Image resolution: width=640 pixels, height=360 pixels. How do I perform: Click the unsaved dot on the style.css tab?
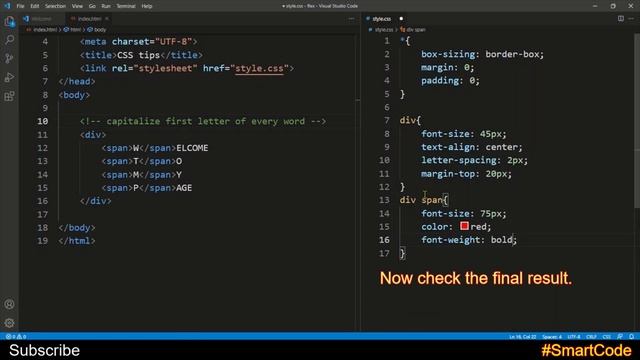tap(401, 19)
